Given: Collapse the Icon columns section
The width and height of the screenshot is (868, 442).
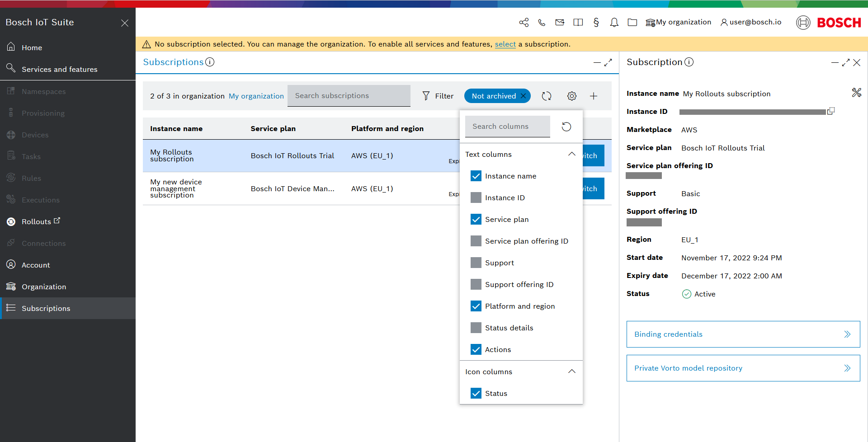Looking at the screenshot, I should click(x=572, y=371).
